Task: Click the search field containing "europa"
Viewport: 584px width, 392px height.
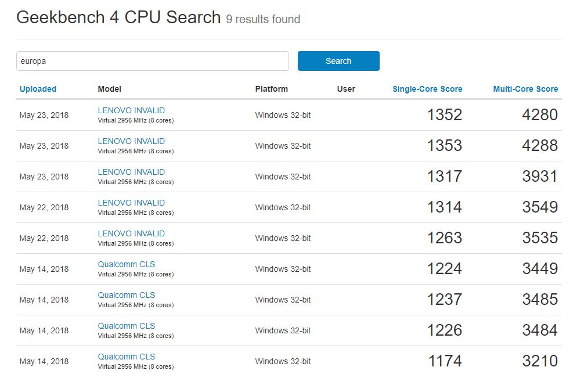Action: click(152, 61)
